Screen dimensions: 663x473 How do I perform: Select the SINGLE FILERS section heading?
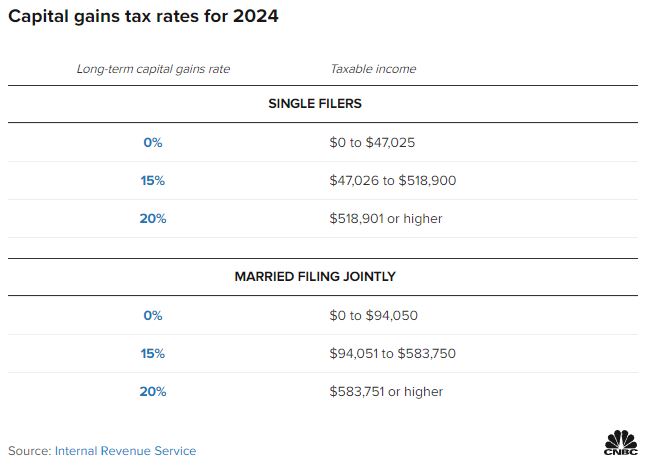pyautogui.click(x=315, y=104)
